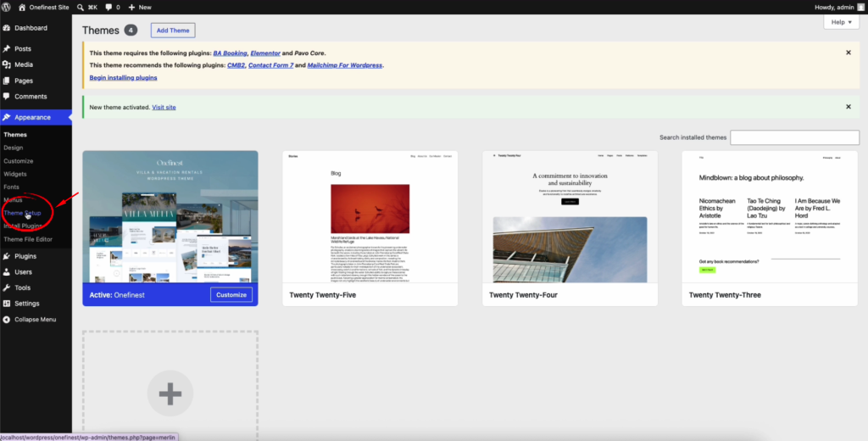Click the admin avatar icon
This screenshot has height=441, width=868.
(861, 7)
